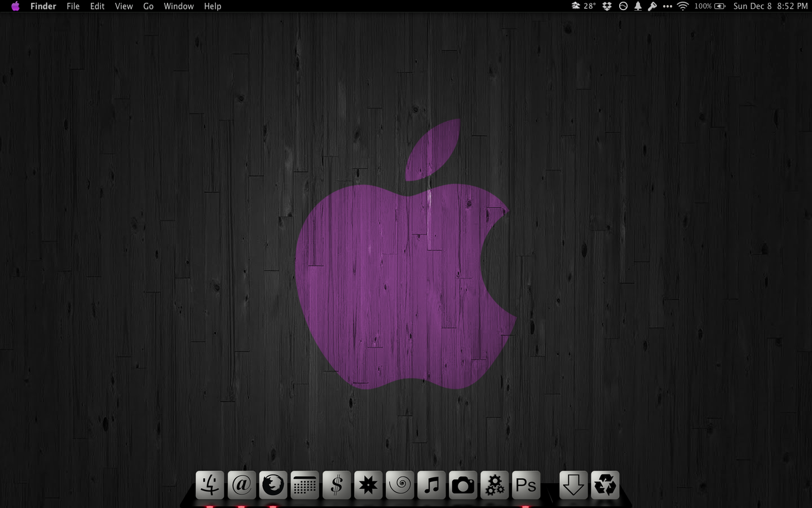Click the weather 28° menu bar item
Image resolution: width=812 pixels, height=508 pixels.
[x=584, y=6]
